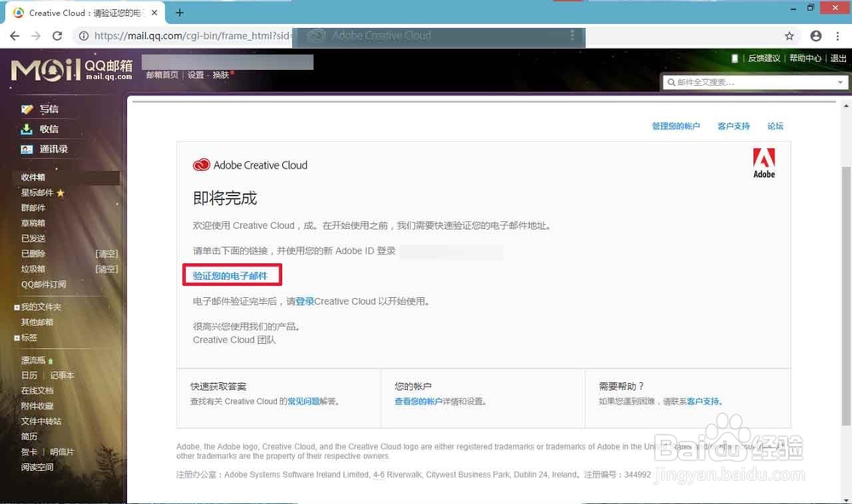
Task: Open 在线文档 item
Action: pyautogui.click(x=37, y=391)
